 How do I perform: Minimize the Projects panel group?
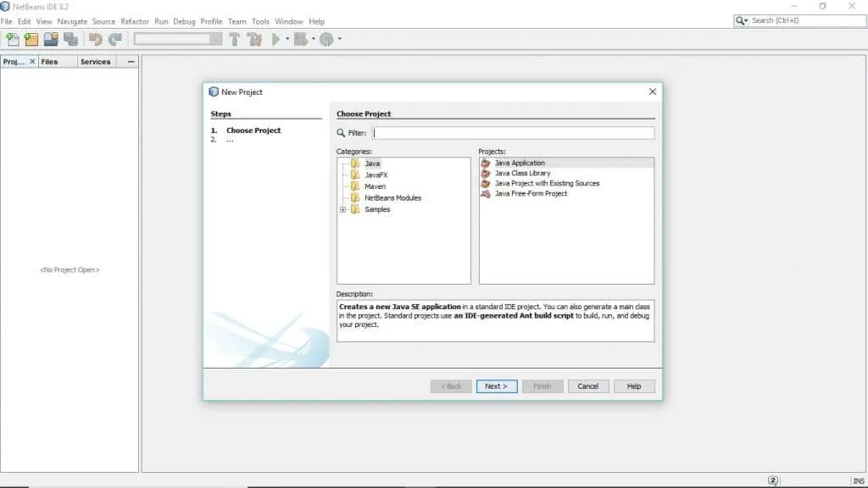pyautogui.click(x=131, y=62)
